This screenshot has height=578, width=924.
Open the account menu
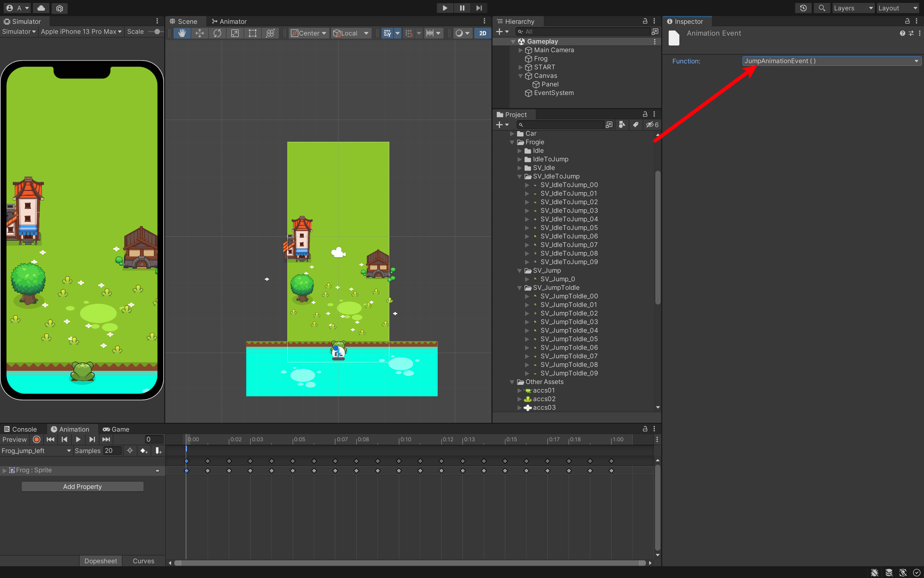17,8
